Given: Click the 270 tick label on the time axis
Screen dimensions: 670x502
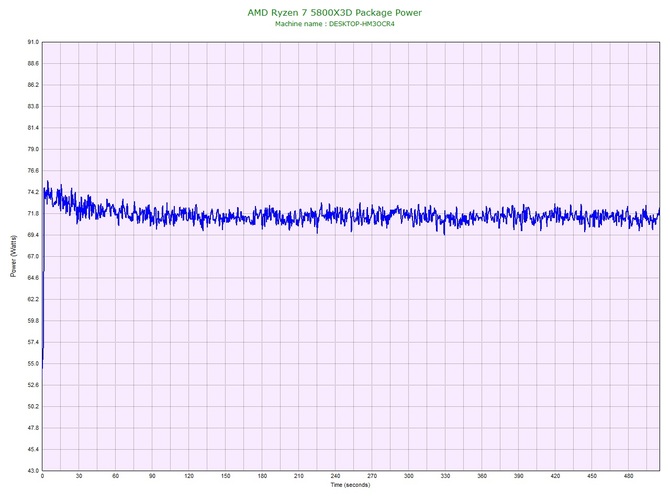Looking at the screenshot, I should tap(372, 476).
